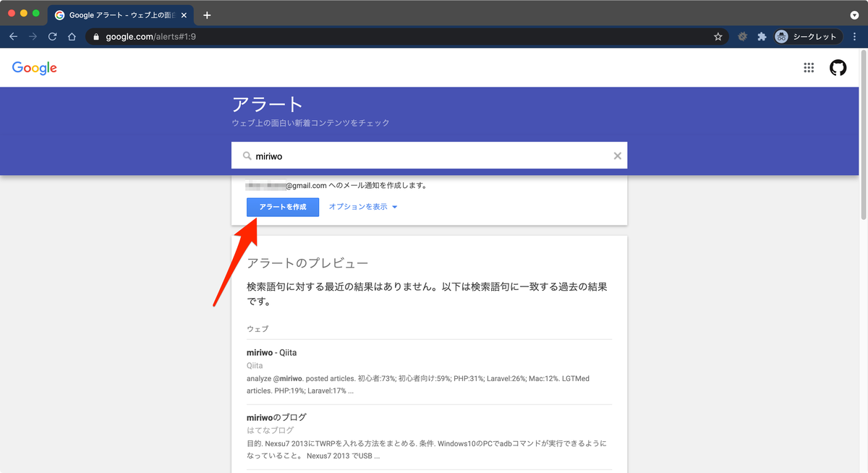Click the Google logo
The image size is (868, 473).
pyautogui.click(x=34, y=68)
